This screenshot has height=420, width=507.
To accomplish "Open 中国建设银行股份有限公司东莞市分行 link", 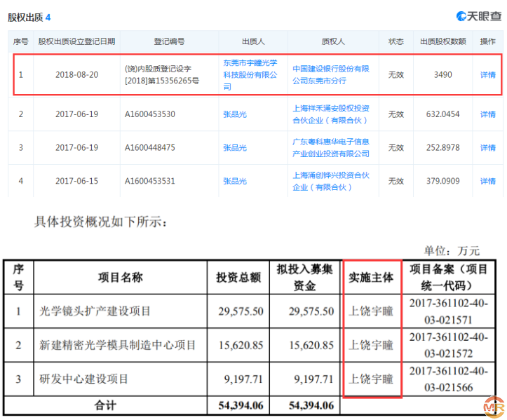I will pos(331,75).
